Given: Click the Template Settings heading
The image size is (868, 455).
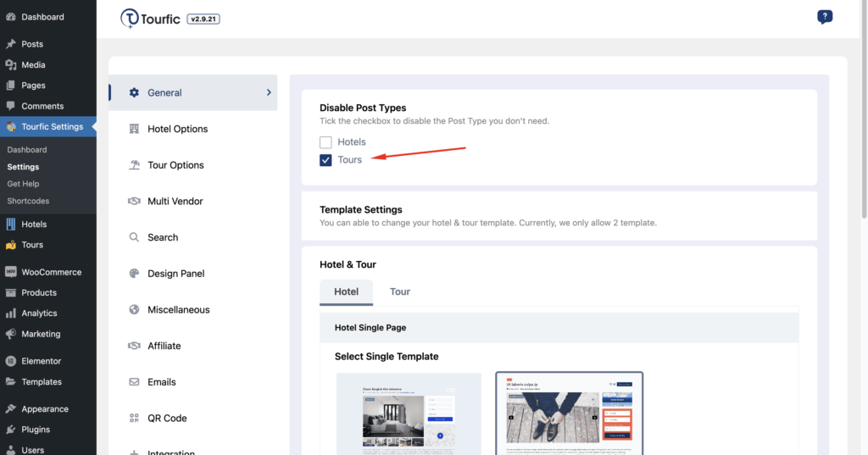Looking at the screenshot, I should tap(360, 210).
